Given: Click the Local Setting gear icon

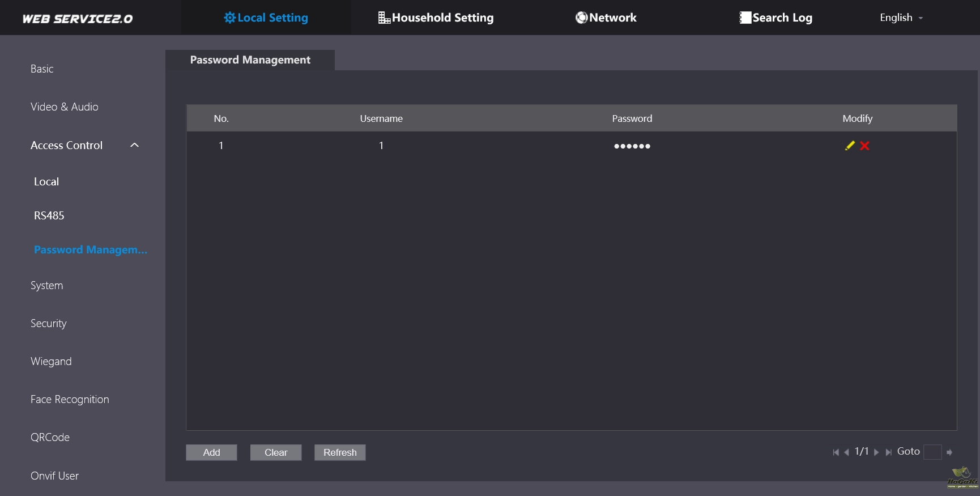Looking at the screenshot, I should click(x=229, y=18).
